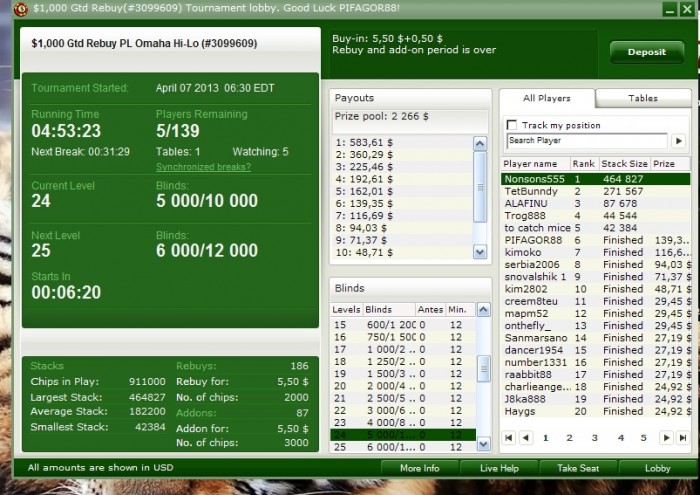Screen dimensions: 700x495
Task: Sort by Rank column header
Action: [584, 164]
